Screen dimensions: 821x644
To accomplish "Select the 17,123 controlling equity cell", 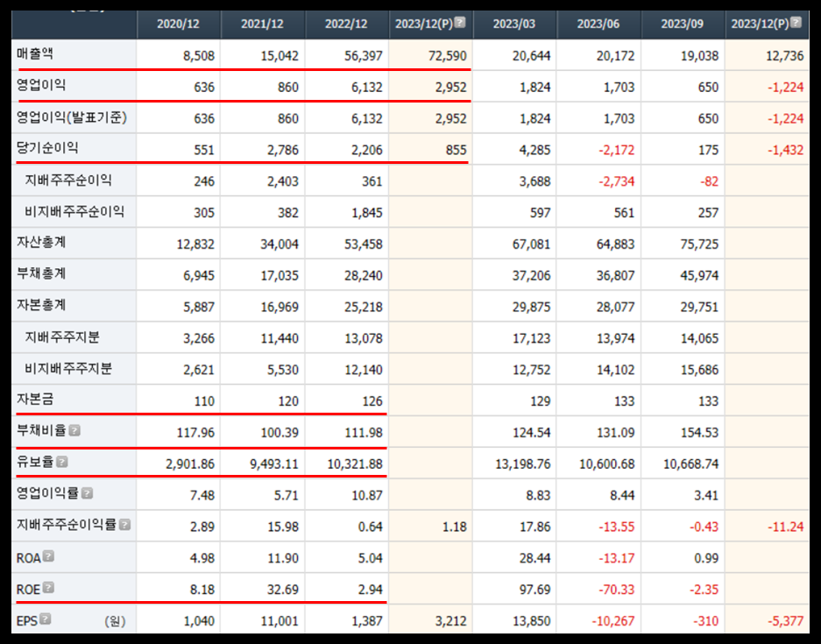I will 532,338.
